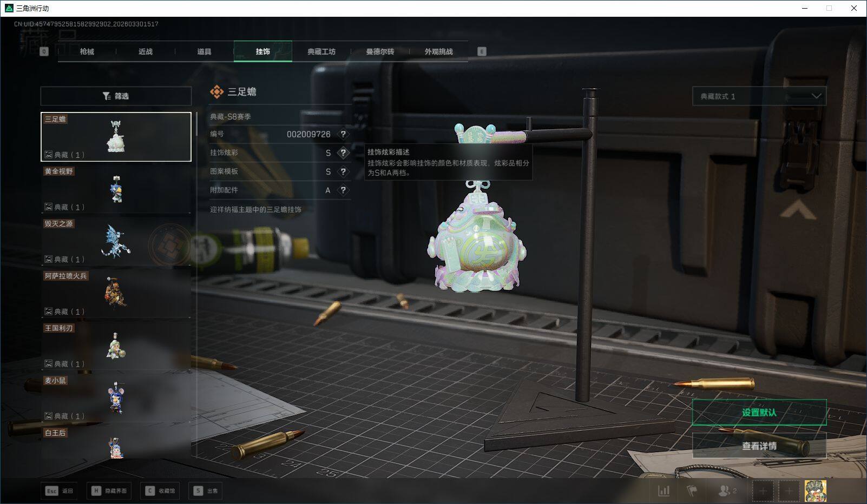Click the 设置默认 button
The width and height of the screenshot is (867, 504).
759,413
